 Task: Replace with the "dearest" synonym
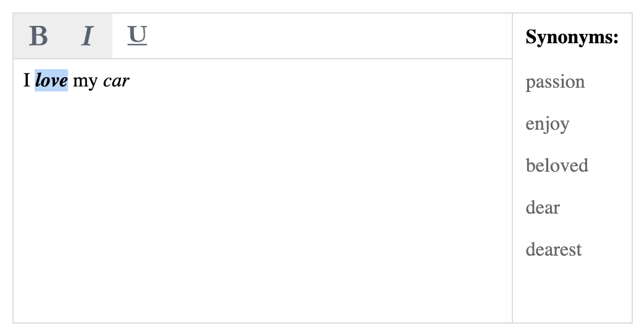tap(553, 249)
